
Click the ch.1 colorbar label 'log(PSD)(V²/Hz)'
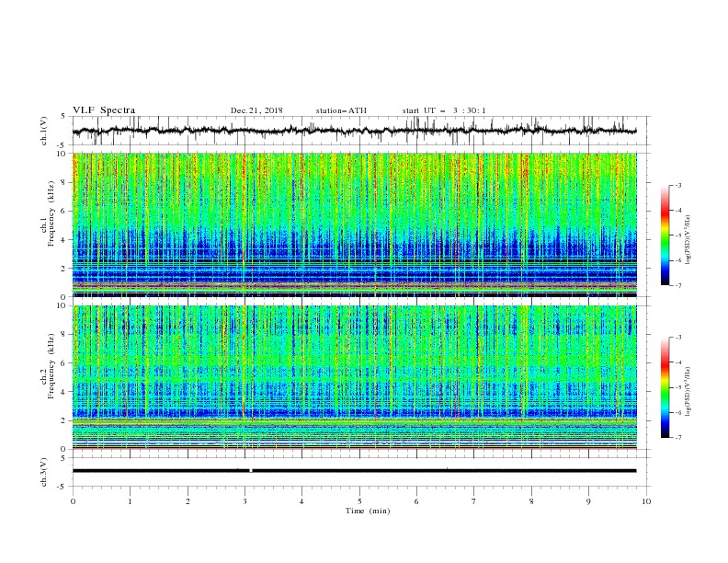coord(688,240)
